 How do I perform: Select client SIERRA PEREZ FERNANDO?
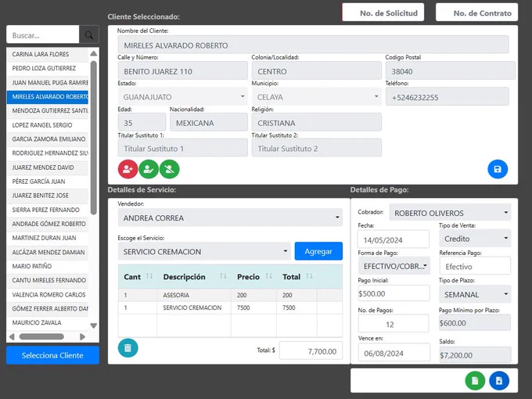[x=47, y=210]
